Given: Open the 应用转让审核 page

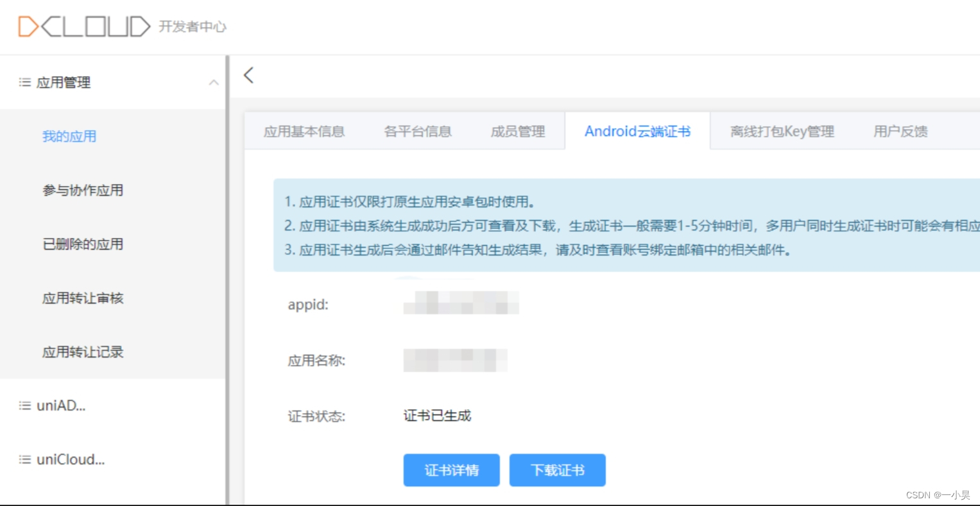Looking at the screenshot, I should pyautogui.click(x=82, y=298).
